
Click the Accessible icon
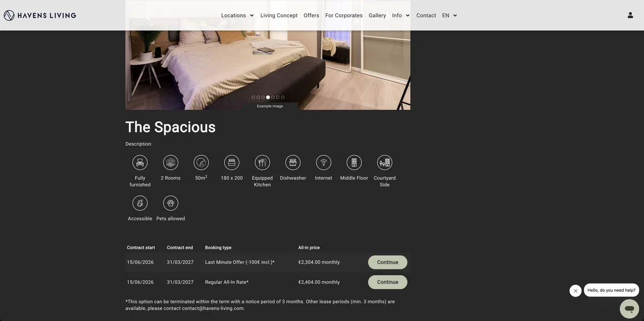coord(140,203)
